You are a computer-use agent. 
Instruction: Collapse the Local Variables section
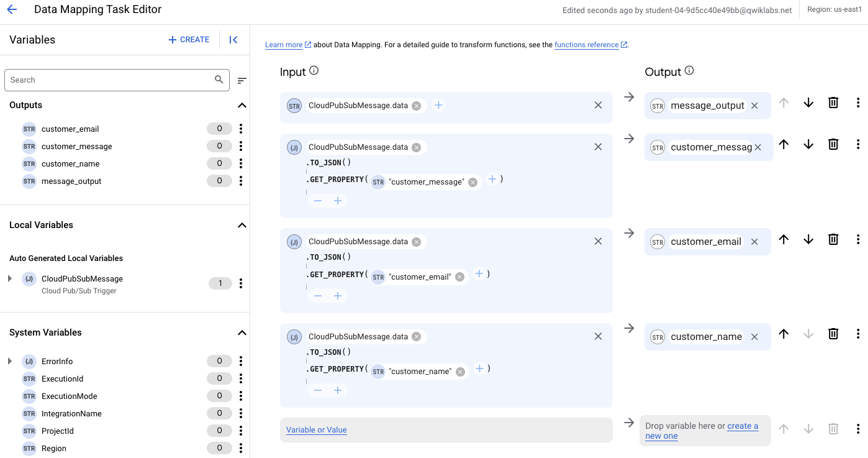coord(242,226)
